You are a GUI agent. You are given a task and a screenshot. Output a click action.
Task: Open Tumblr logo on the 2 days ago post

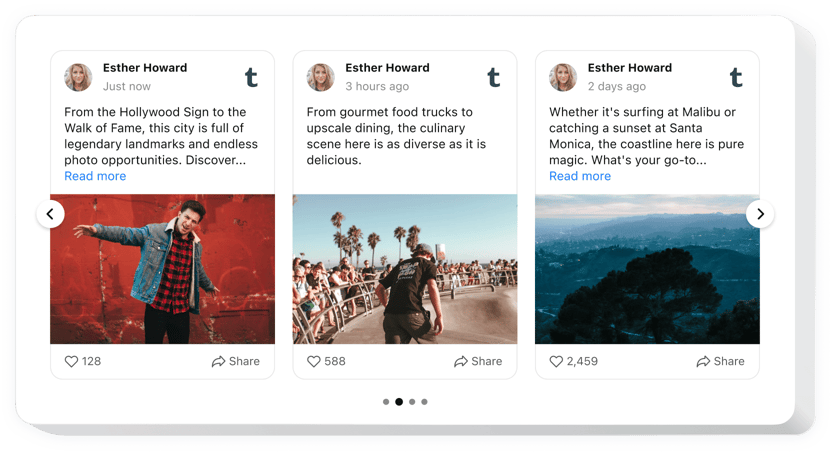click(x=736, y=77)
